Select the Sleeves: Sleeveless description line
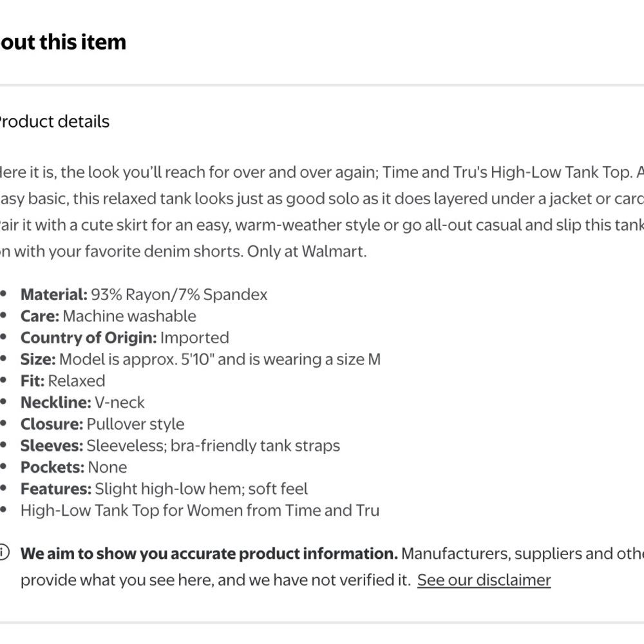The width and height of the screenshot is (644, 644). 180,446
